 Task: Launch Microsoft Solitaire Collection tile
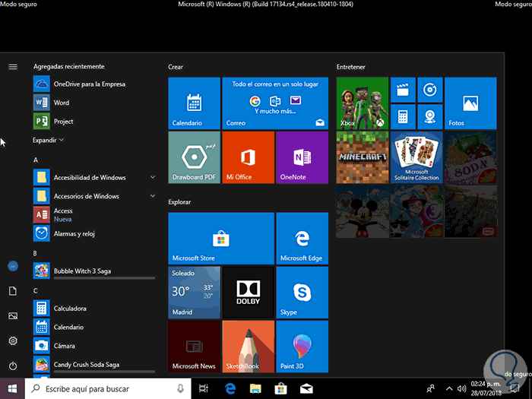pos(416,157)
